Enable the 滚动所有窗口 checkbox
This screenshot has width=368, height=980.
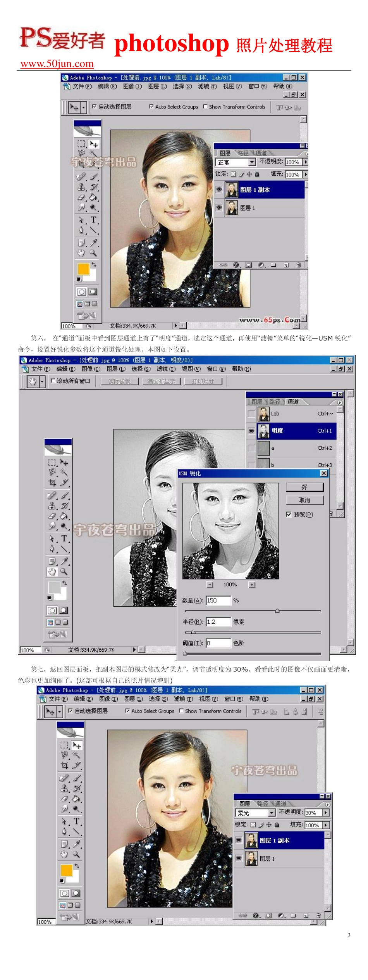pos(53,381)
